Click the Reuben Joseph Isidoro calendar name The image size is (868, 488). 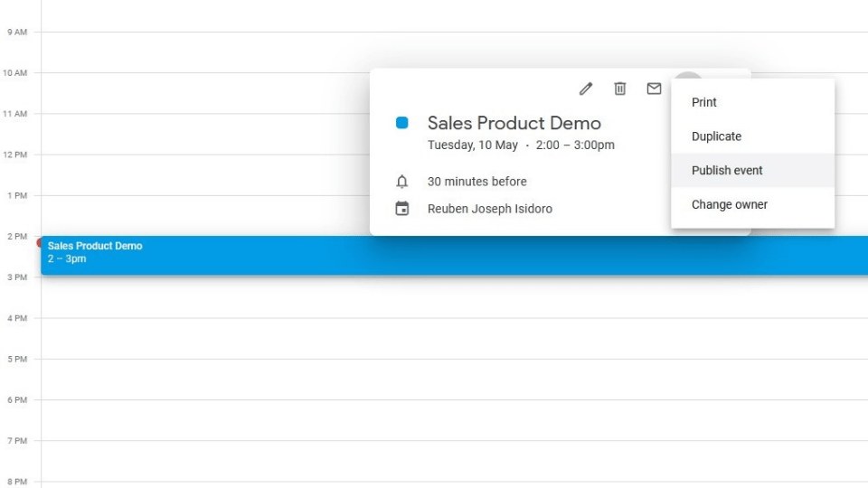490,209
